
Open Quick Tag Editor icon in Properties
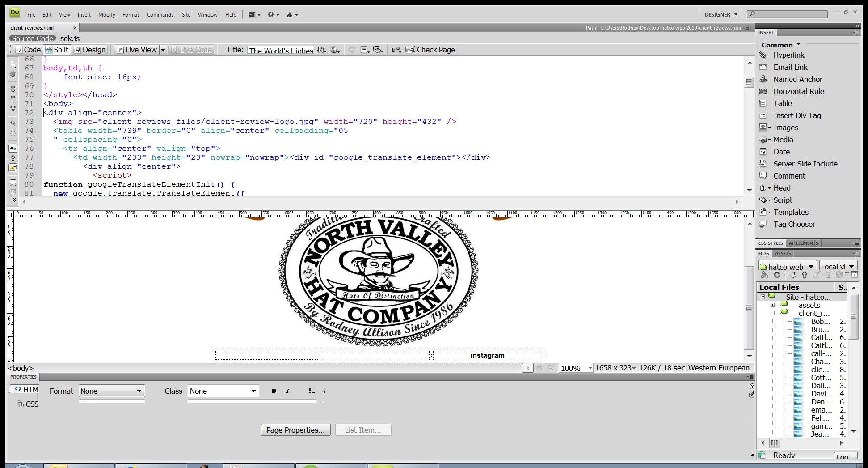[x=752, y=395]
